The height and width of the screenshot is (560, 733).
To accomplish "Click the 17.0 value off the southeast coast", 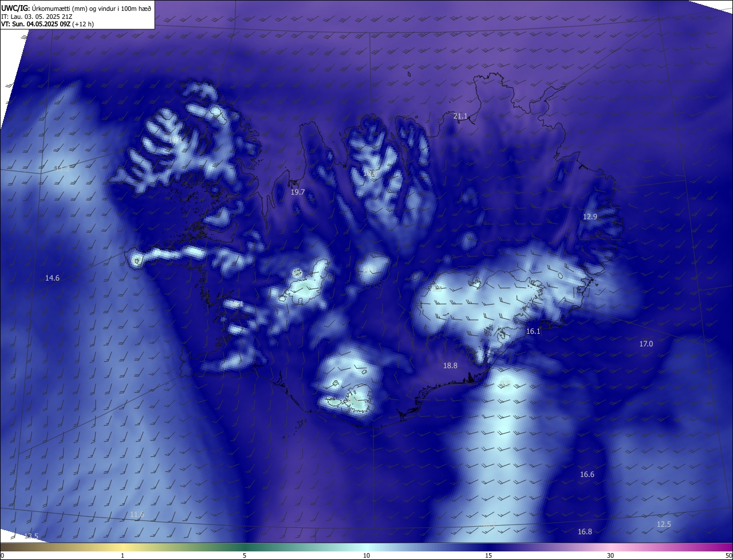I will click(646, 344).
